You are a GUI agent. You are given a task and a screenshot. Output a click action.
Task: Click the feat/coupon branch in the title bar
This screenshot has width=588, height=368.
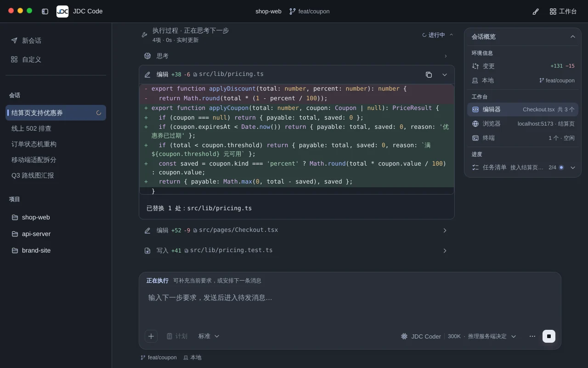pos(309,11)
